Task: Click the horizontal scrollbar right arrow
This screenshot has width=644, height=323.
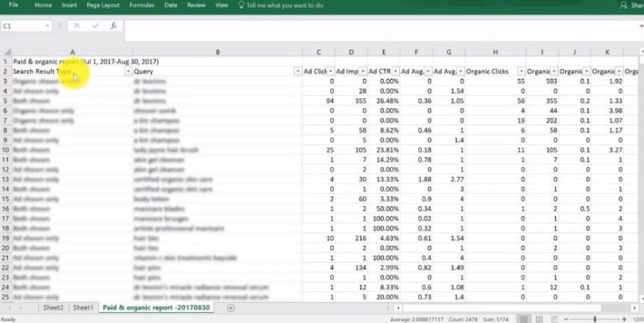Action: 635,308
